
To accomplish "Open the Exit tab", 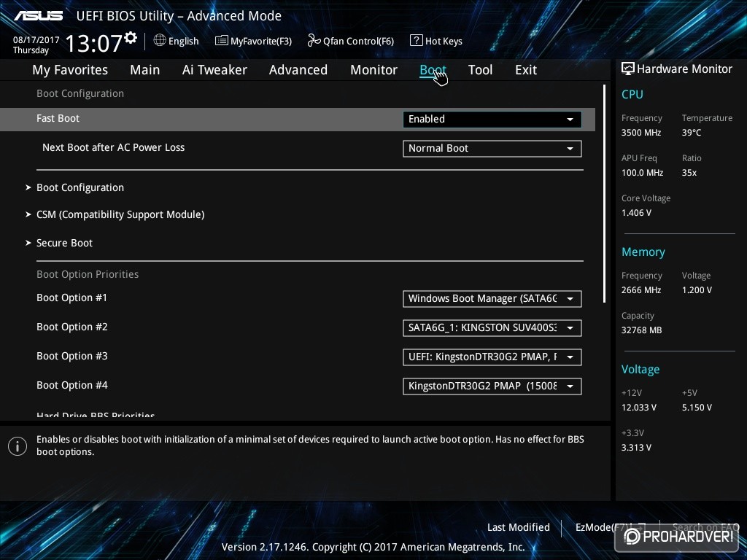I will click(526, 70).
